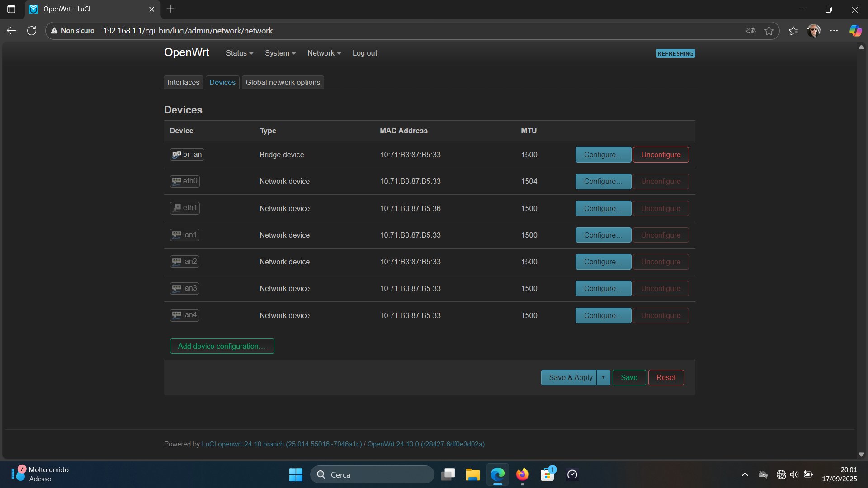Click Add device configuration button

[x=222, y=347]
